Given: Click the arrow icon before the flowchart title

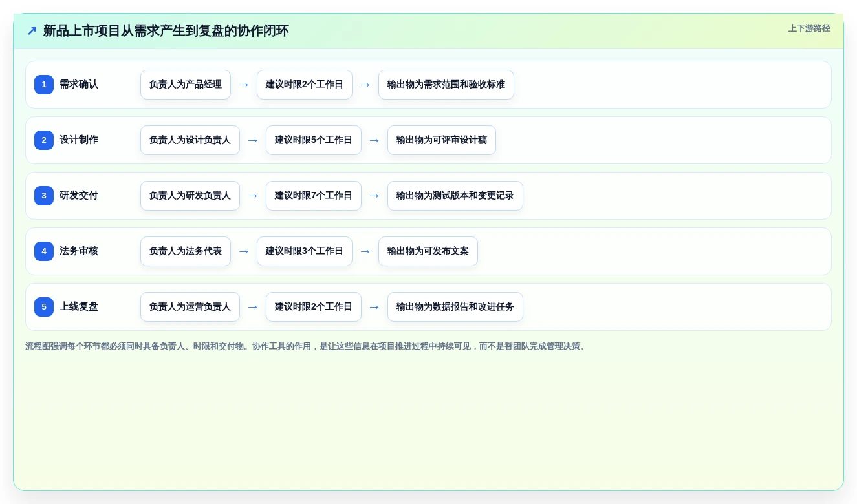Looking at the screenshot, I should [32, 31].
